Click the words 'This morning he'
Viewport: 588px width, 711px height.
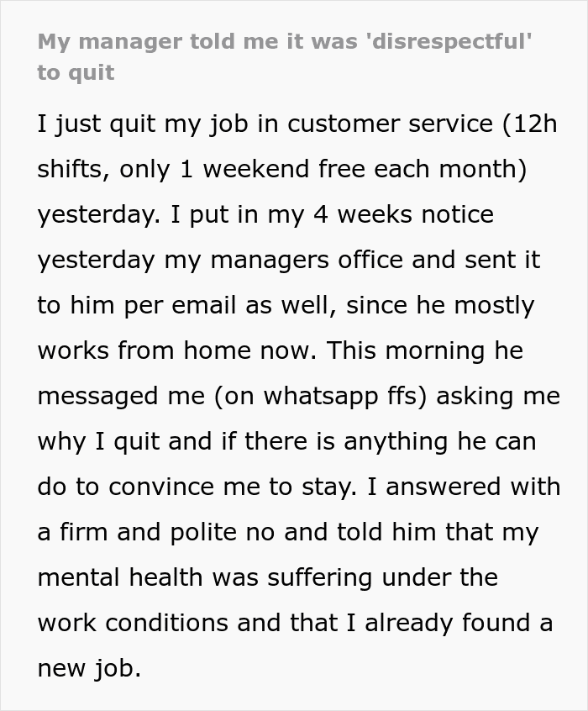pos(425,350)
